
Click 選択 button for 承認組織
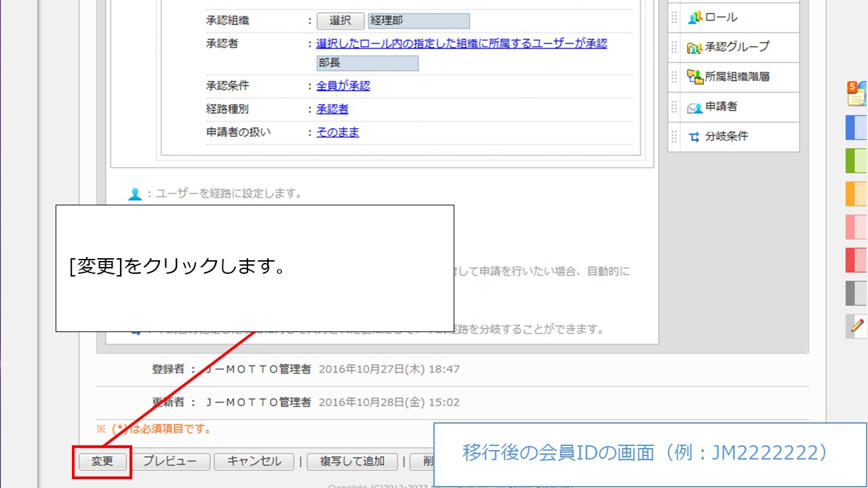tap(340, 21)
